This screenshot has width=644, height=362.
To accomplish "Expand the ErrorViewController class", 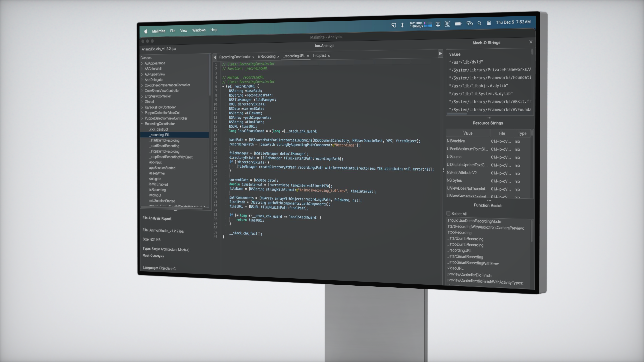I will pos(142,96).
